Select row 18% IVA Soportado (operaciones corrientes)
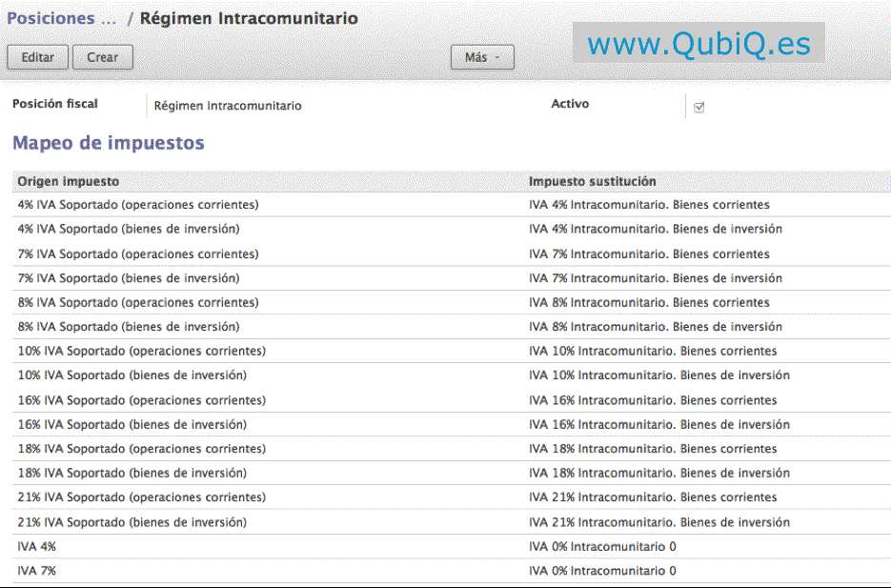This screenshot has width=891, height=588. 142,449
